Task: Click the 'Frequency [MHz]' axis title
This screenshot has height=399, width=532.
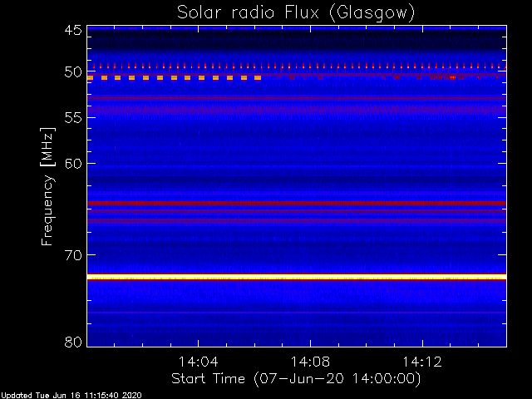Action: click(x=47, y=186)
